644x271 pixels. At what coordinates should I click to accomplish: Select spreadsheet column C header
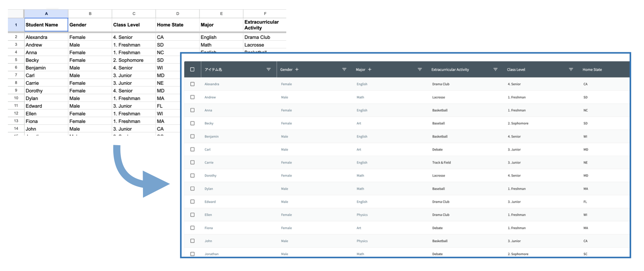tap(134, 14)
